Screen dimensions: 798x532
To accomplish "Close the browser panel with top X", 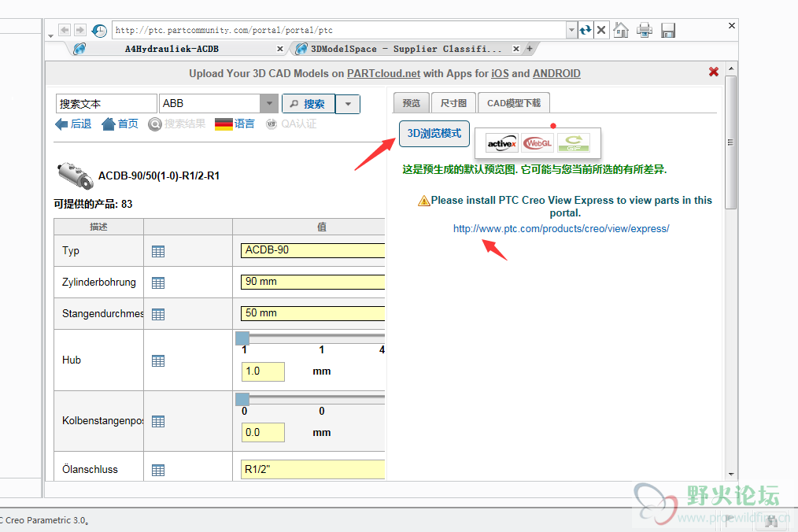I will [732, 25].
